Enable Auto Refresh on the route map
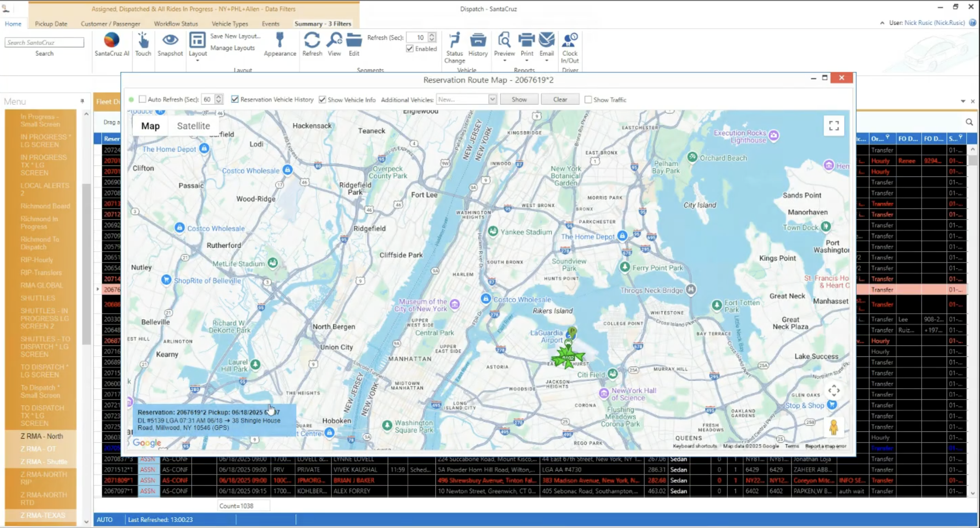Screen dimensions: 980x528 click(x=143, y=99)
